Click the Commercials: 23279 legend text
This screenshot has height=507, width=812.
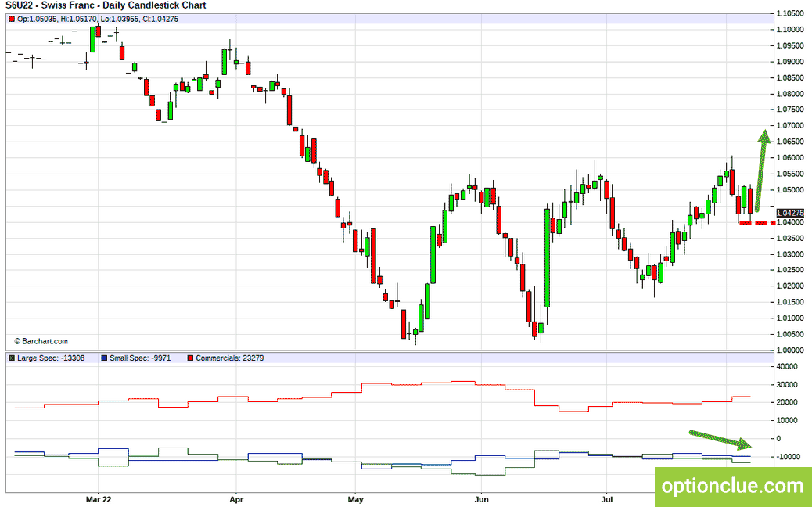click(230, 358)
